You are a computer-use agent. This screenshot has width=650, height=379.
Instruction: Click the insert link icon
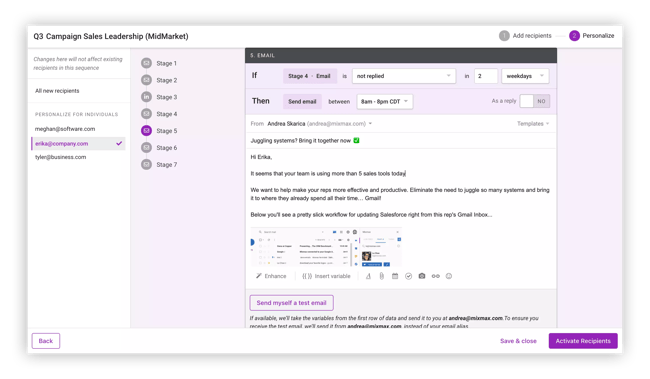coord(435,276)
